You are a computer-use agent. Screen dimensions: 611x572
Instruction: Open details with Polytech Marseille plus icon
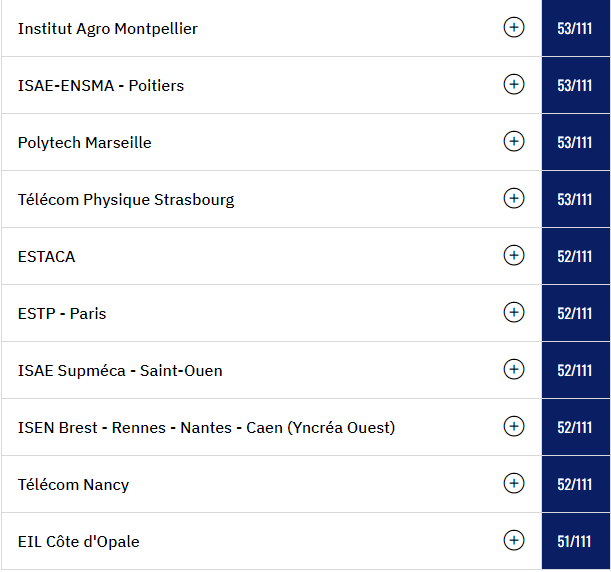(x=514, y=141)
